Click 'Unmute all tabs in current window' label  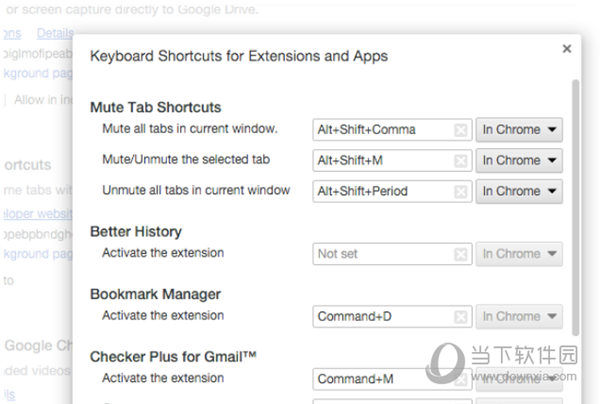(196, 190)
